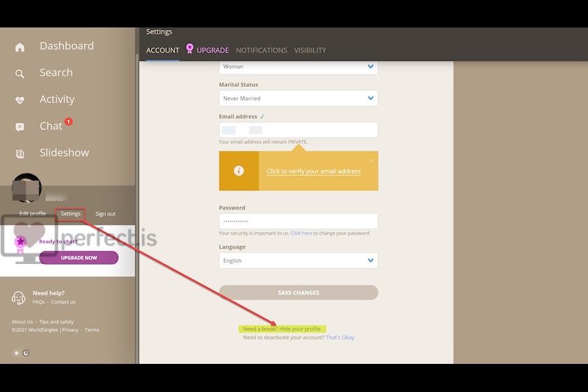Click Ready to chat? text
The height and width of the screenshot is (392, 588).
tap(58, 241)
